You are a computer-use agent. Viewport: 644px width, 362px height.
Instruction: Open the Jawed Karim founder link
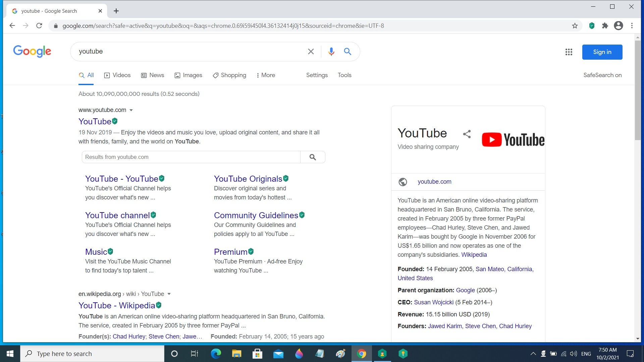(x=445, y=326)
